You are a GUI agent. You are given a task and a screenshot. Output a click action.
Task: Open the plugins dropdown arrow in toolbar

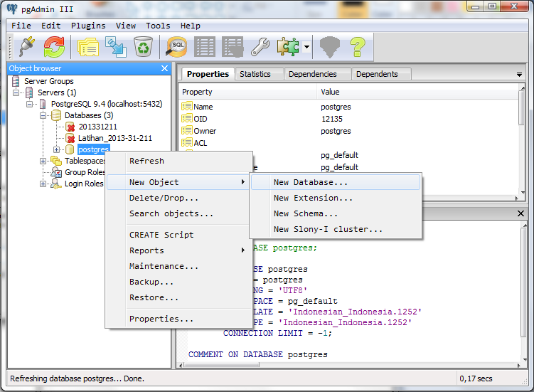pos(307,47)
